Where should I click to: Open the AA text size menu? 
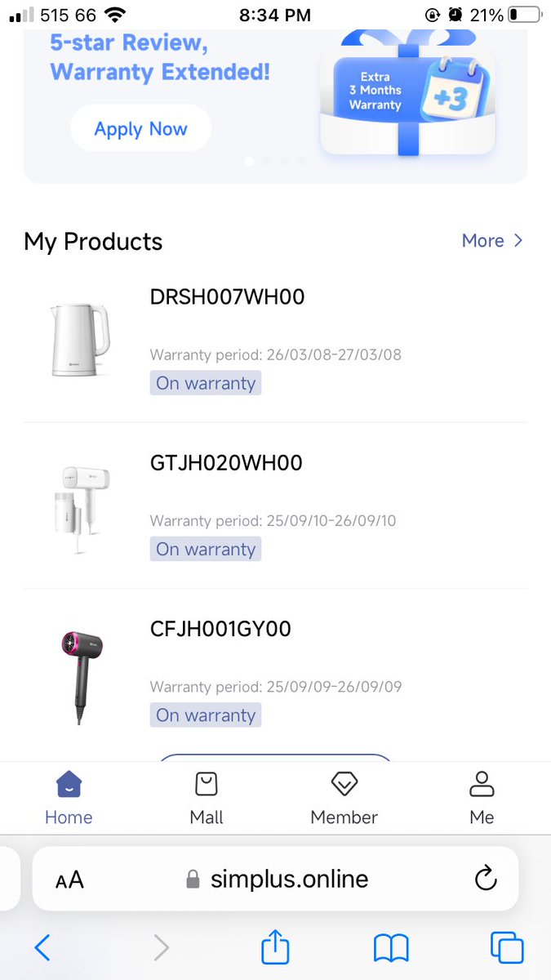(x=69, y=880)
